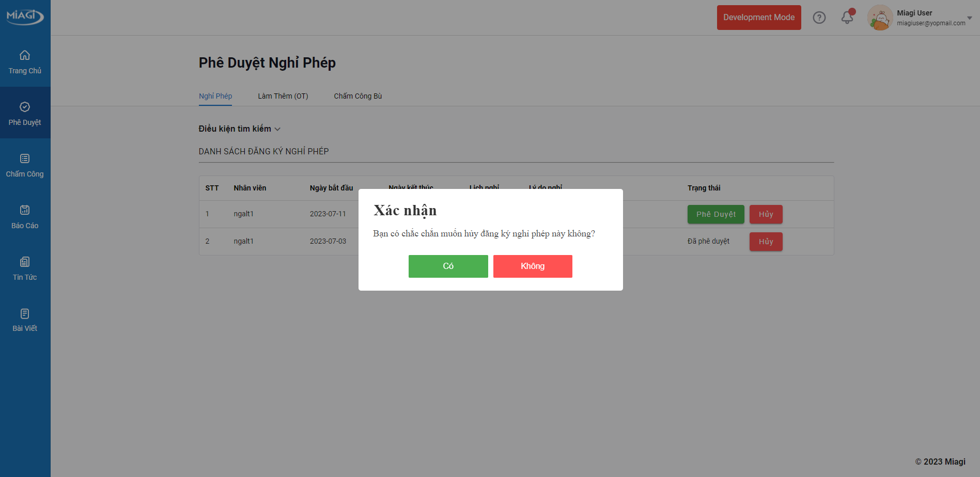Click the Development Mode button
The height and width of the screenshot is (477, 980).
758,18
